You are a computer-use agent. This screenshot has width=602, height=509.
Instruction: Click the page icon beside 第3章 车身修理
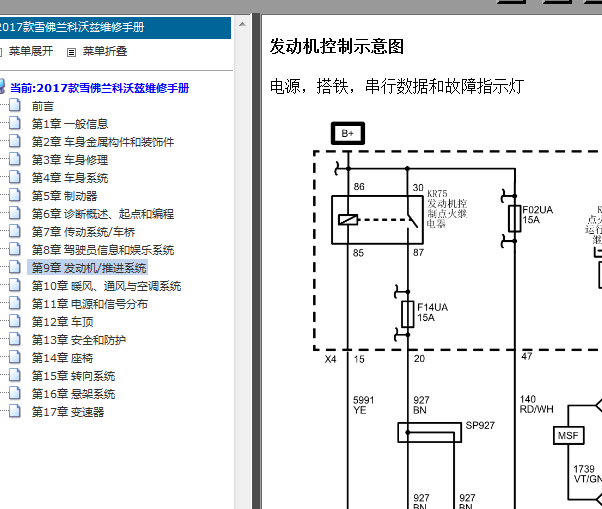(15, 159)
